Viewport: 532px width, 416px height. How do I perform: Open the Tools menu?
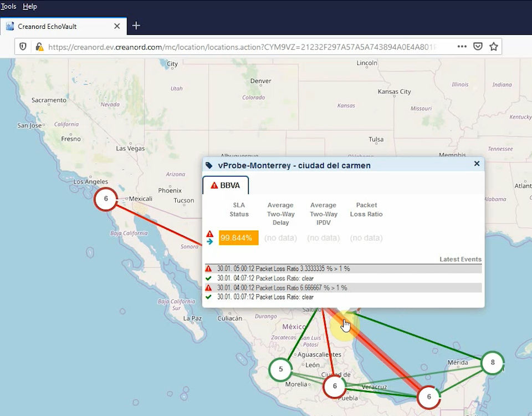click(x=8, y=7)
